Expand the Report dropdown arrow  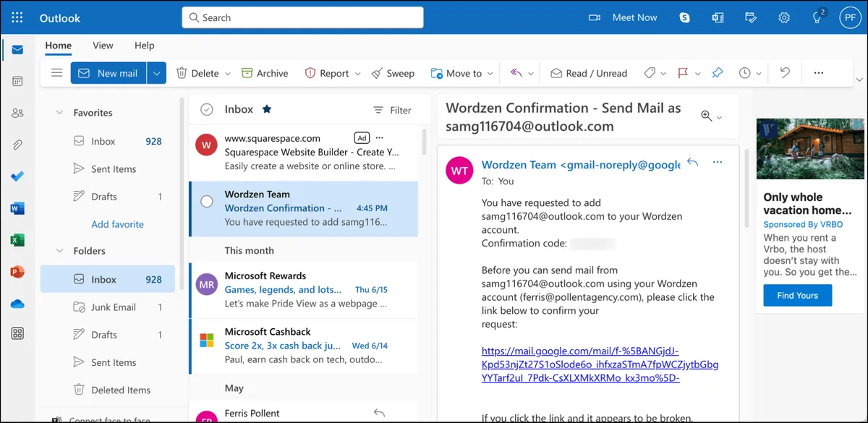point(357,74)
